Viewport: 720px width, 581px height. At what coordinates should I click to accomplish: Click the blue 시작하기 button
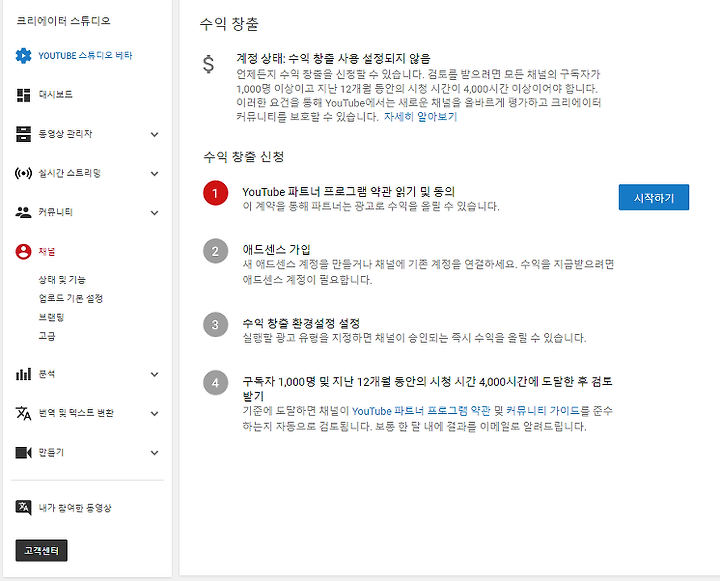click(x=654, y=197)
